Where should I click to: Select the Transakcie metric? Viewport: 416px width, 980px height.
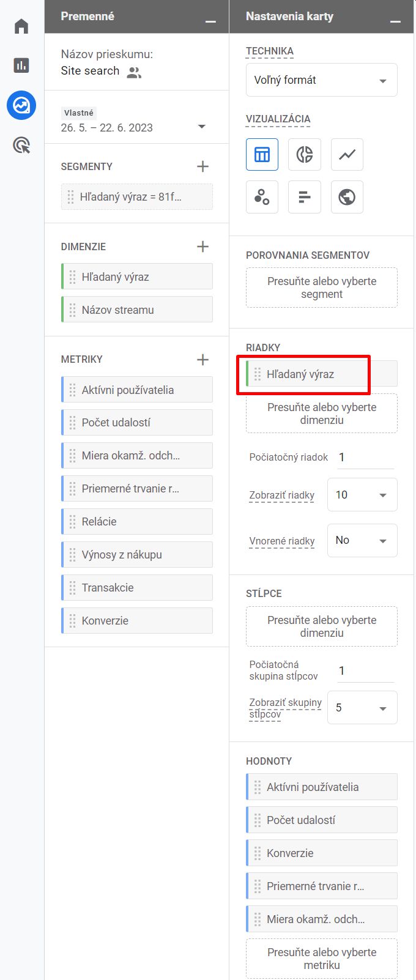137,587
